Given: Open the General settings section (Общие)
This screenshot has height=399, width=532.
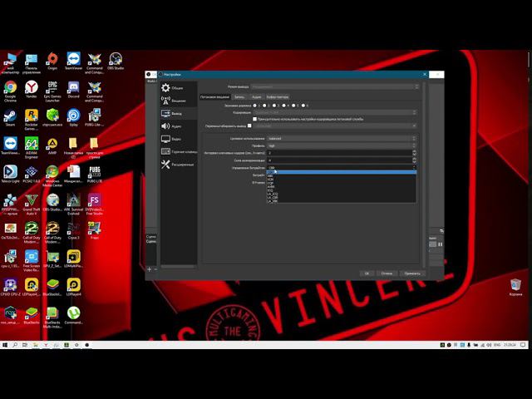Looking at the screenshot, I should pos(179,88).
